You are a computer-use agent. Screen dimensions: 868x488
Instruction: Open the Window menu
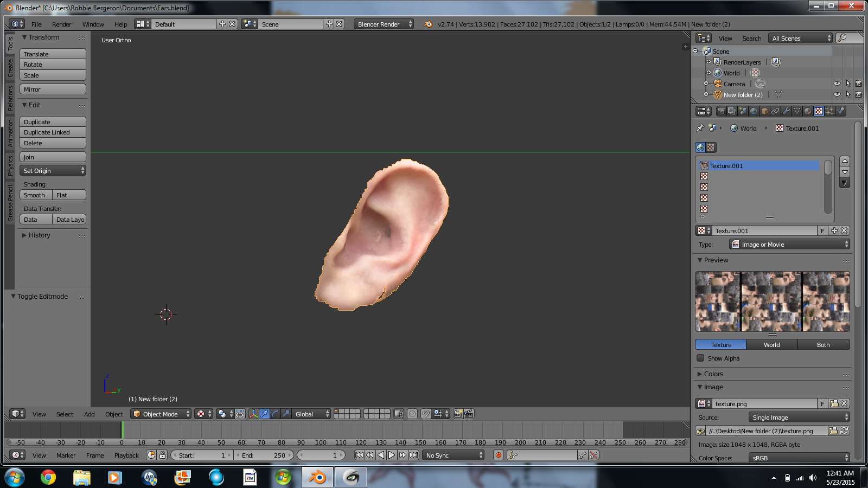click(x=93, y=24)
